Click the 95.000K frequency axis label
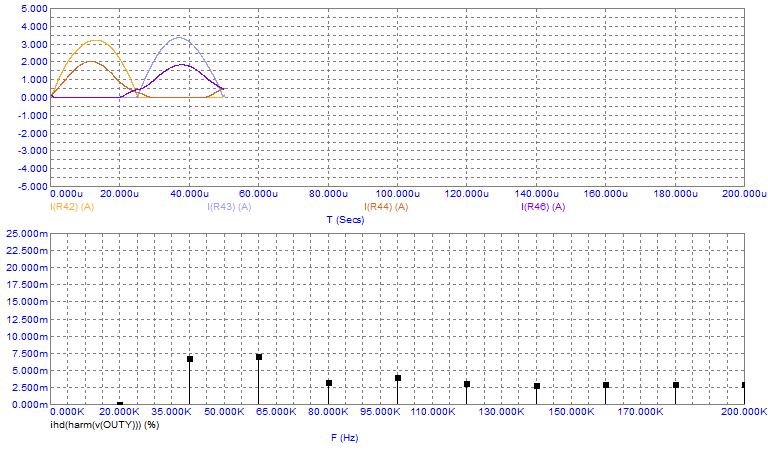768x453 pixels. click(381, 412)
